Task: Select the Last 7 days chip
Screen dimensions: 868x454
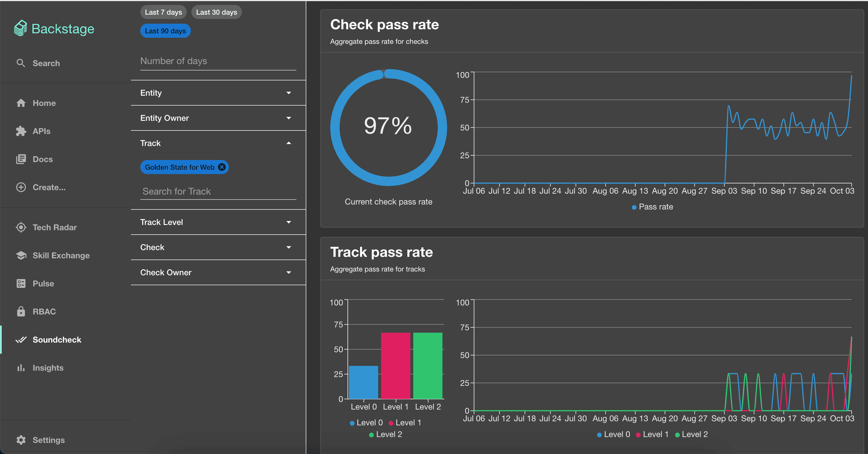Action: pyautogui.click(x=163, y=12)
